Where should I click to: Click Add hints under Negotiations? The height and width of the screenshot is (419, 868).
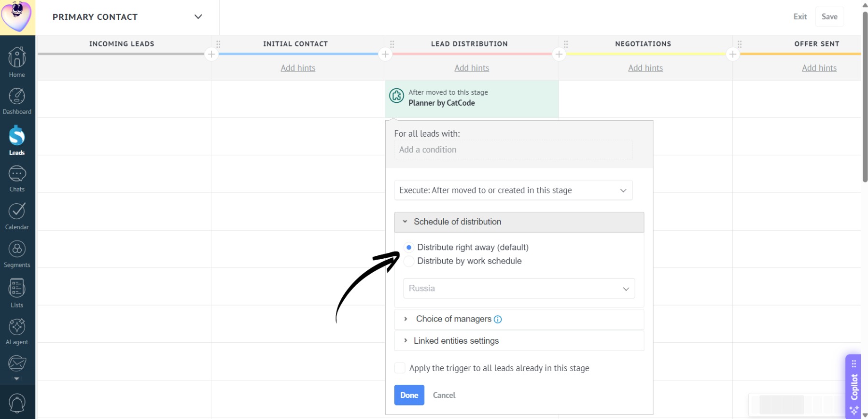(645, 68)
